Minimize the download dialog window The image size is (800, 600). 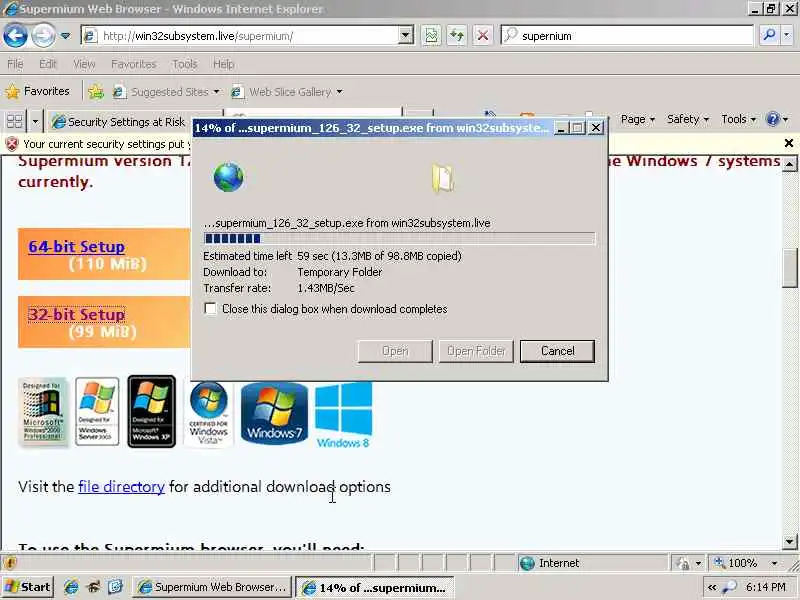coord(561,128)
